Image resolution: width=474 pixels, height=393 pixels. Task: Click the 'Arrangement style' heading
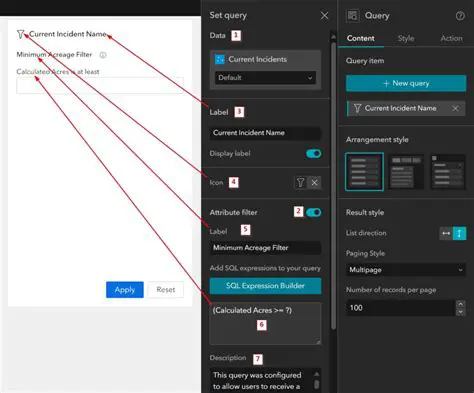(377, 140)
